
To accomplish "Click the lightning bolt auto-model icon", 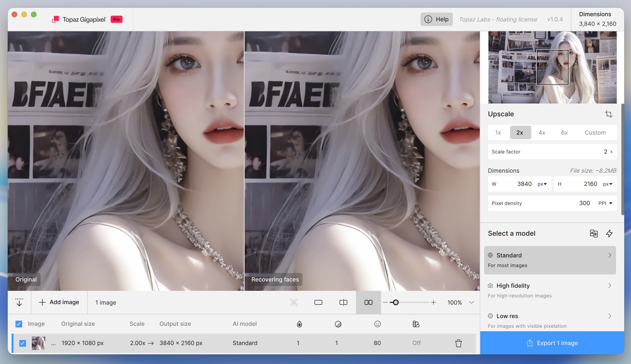I will 609,233.
